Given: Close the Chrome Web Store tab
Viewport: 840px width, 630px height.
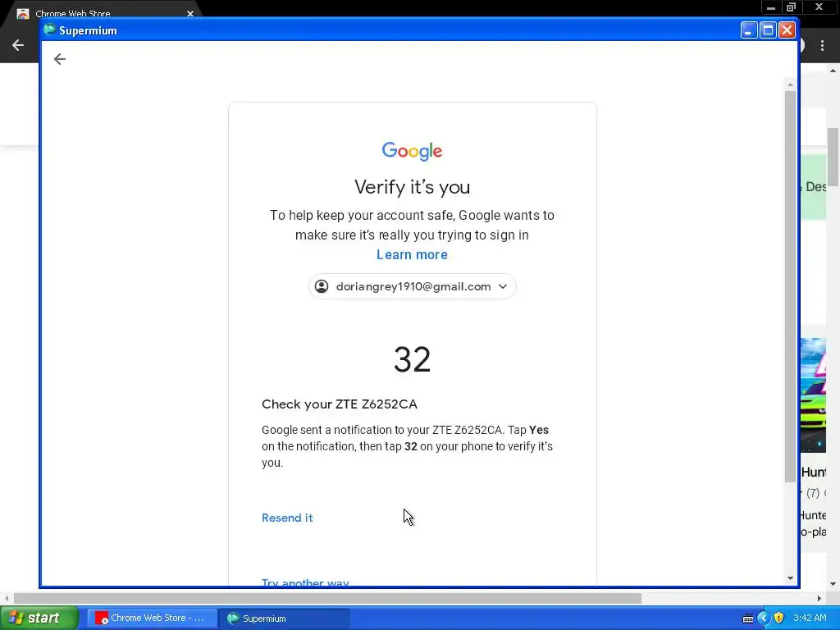Looking at the screenshot, I should coord(190,13).
